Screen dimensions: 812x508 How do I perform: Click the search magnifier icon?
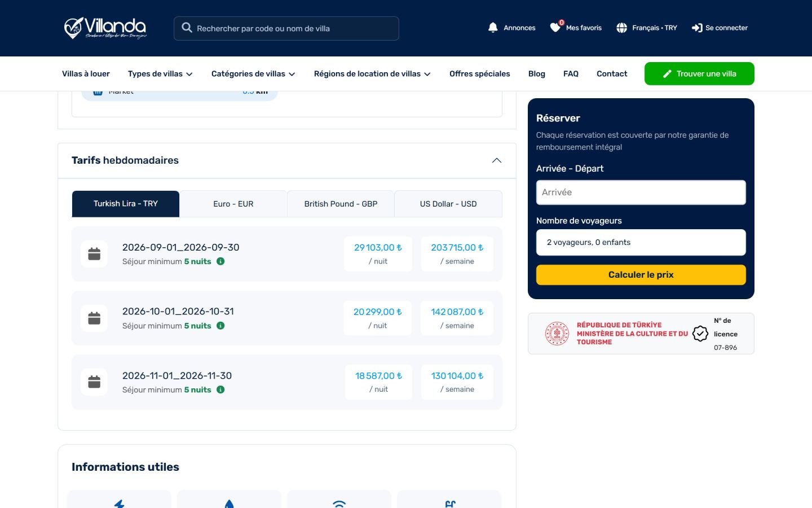coord(187,28)
